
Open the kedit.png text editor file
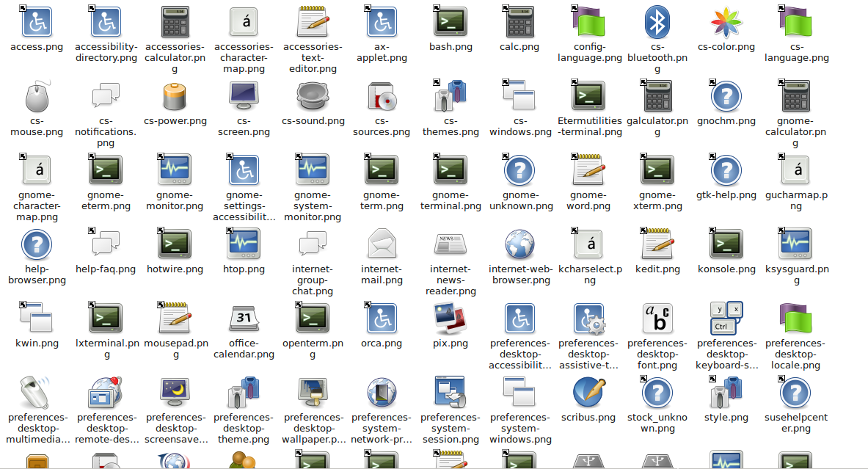coord(657,244)
